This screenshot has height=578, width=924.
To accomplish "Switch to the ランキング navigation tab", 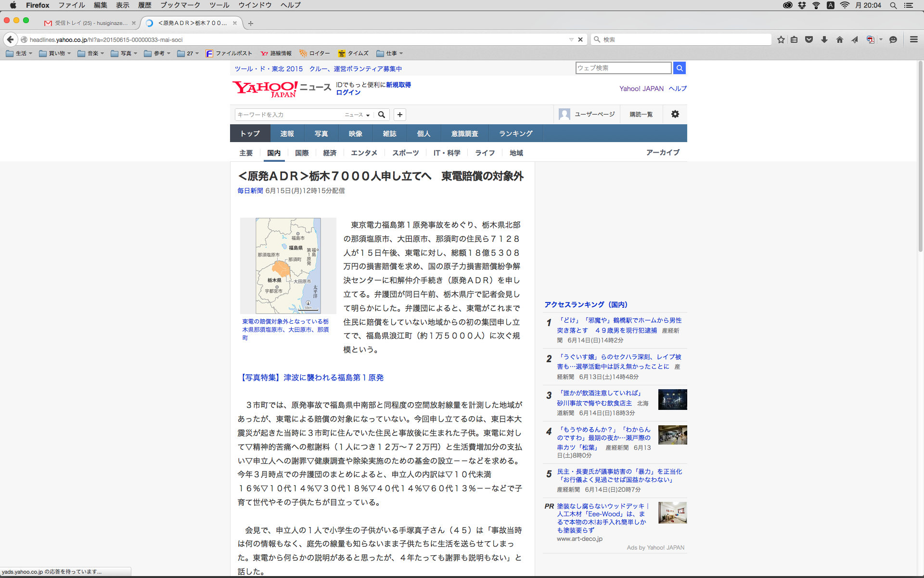I will click(x=515, y=133).
